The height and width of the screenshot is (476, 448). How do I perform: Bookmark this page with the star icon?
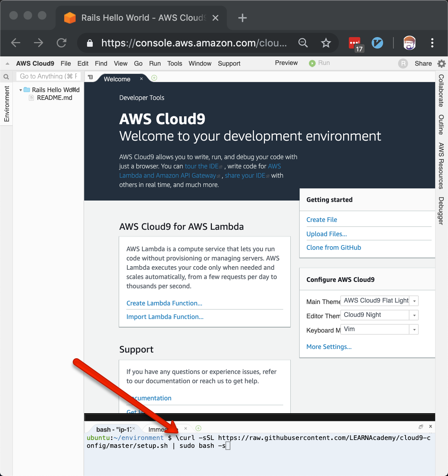coord(326,43)
